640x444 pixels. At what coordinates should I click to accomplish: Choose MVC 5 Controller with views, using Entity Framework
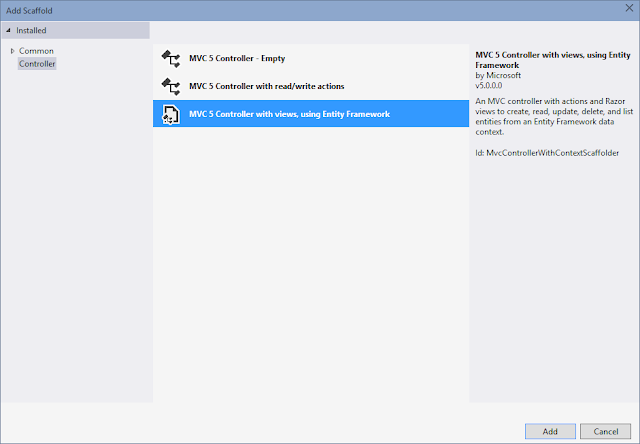[311, 114]
